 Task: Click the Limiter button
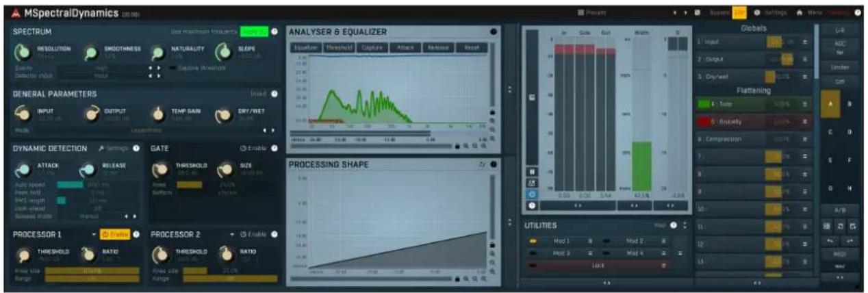pyautogui.click(x=839, y=67)
